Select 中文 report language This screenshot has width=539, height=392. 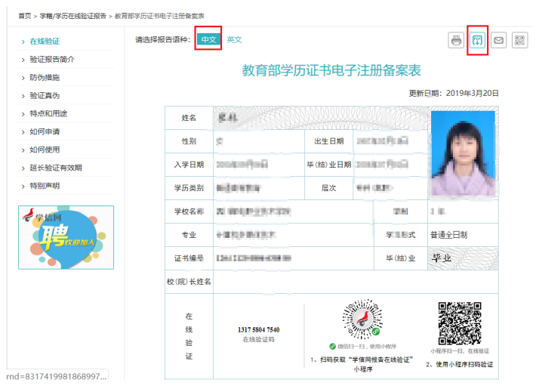pos(208,39)
